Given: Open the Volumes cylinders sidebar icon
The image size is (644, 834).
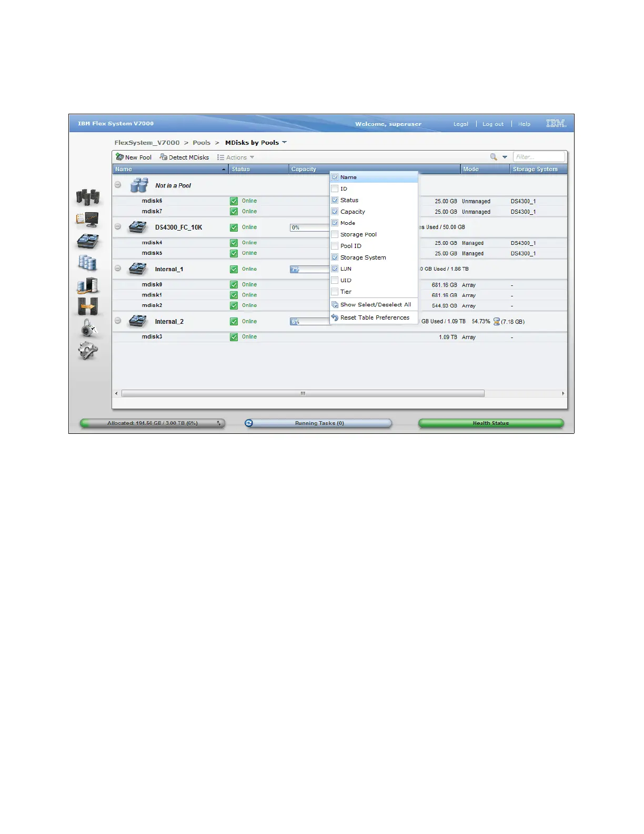Looking at the screenshot, I should (87, 263).
